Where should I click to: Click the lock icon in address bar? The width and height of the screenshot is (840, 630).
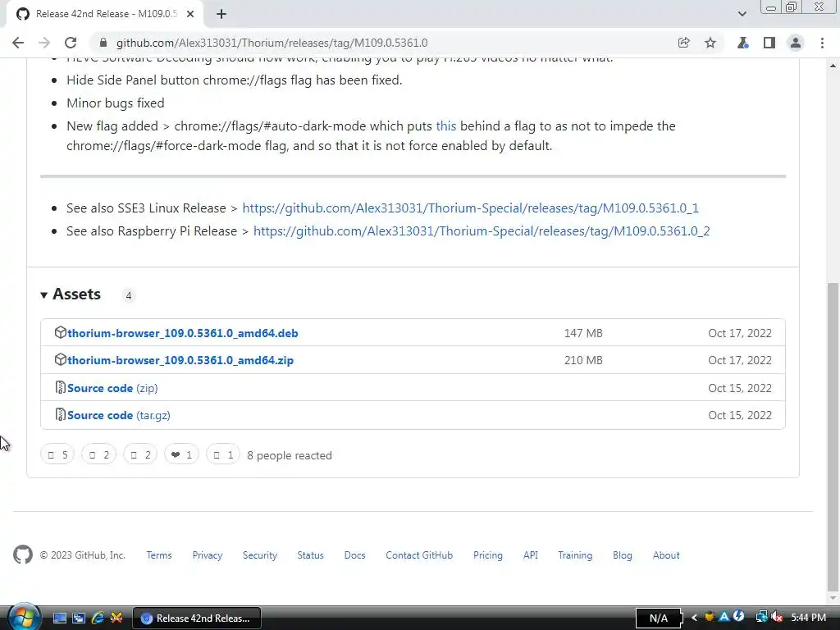coord(103,43)
